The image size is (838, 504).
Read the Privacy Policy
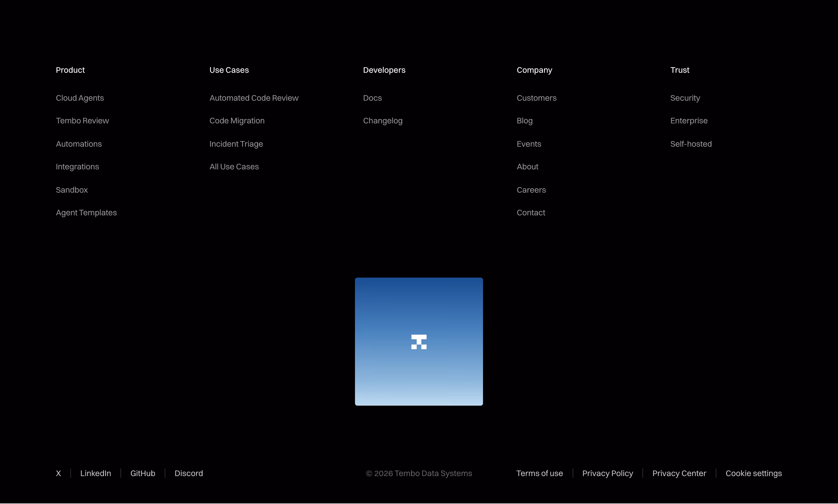(608, 473)
